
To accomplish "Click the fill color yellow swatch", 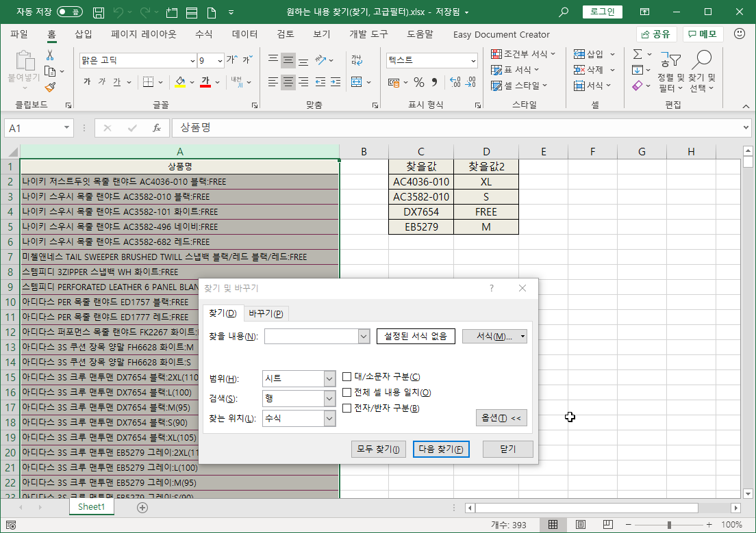I will coord(180,82).
